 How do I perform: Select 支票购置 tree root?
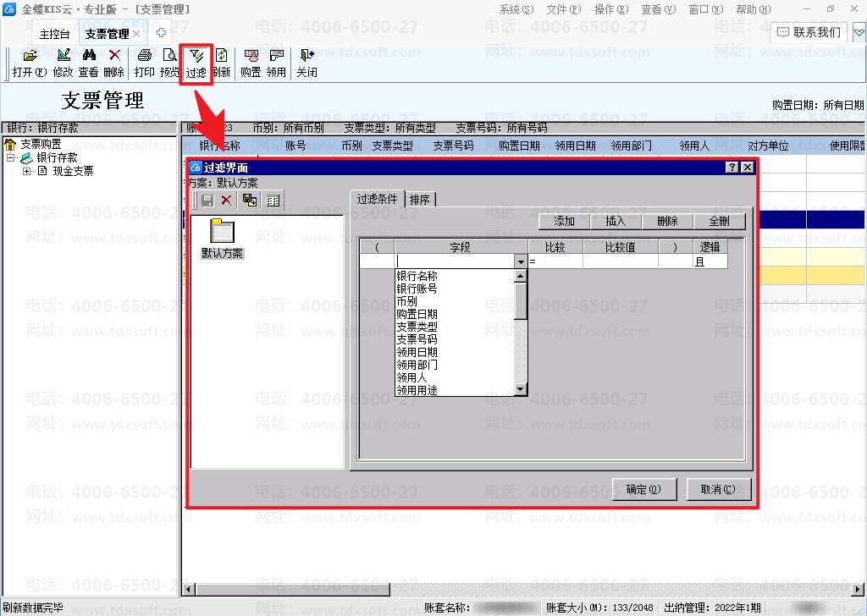[41, 144]
